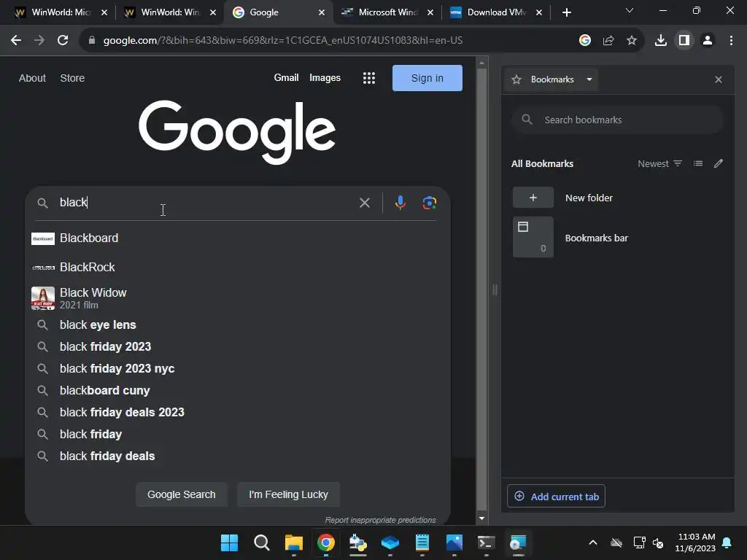The height and width of the screenshot is (560, 747).
Task: Open the Windows Start menu
Action: pyautogui.click(x=229, y=542)
